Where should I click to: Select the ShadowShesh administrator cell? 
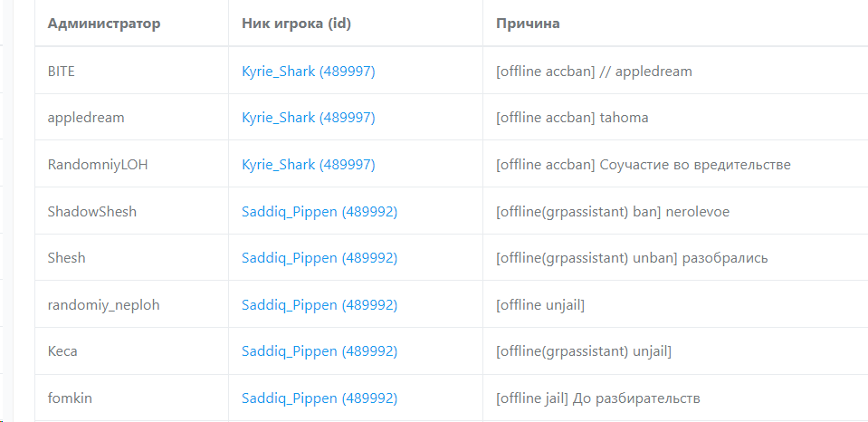click(91, 212)
